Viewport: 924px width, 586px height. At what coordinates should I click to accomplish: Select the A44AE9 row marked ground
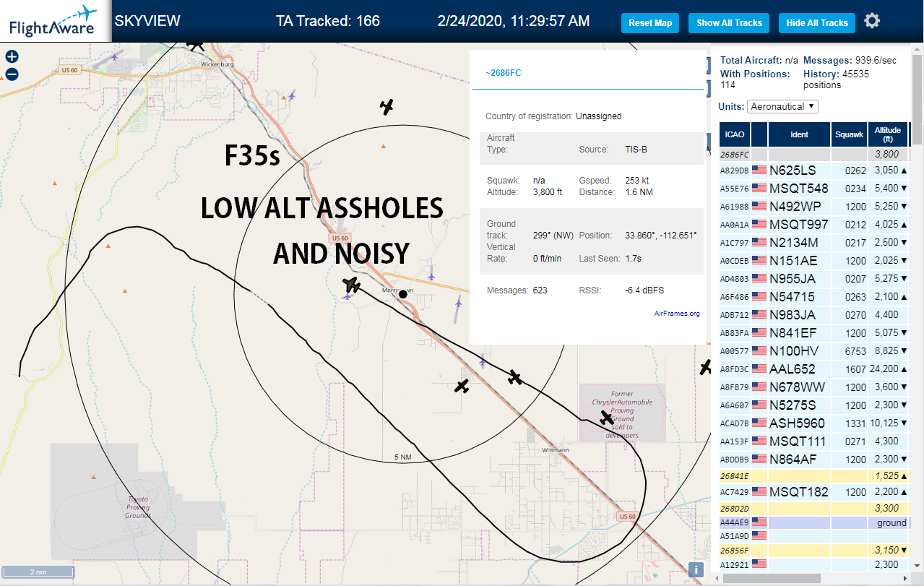pos(814,522)
